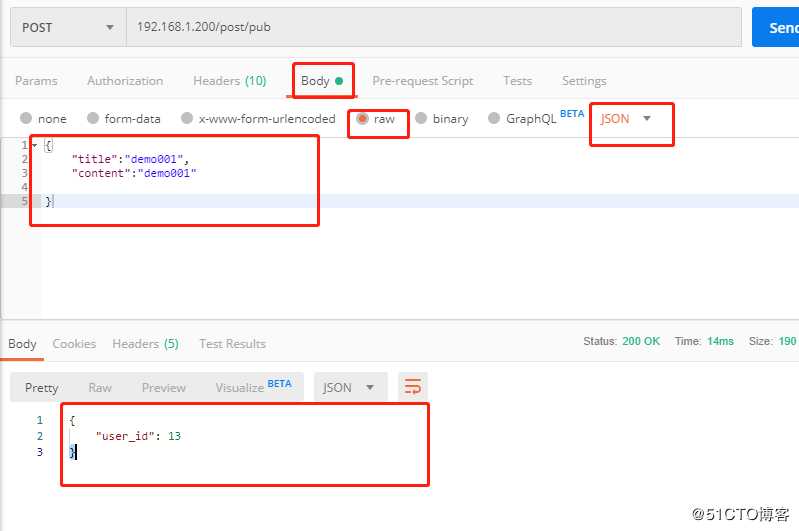Collapse the JSON block at line 1
This screenshot has width=799, height=531.
pos(35,145)
